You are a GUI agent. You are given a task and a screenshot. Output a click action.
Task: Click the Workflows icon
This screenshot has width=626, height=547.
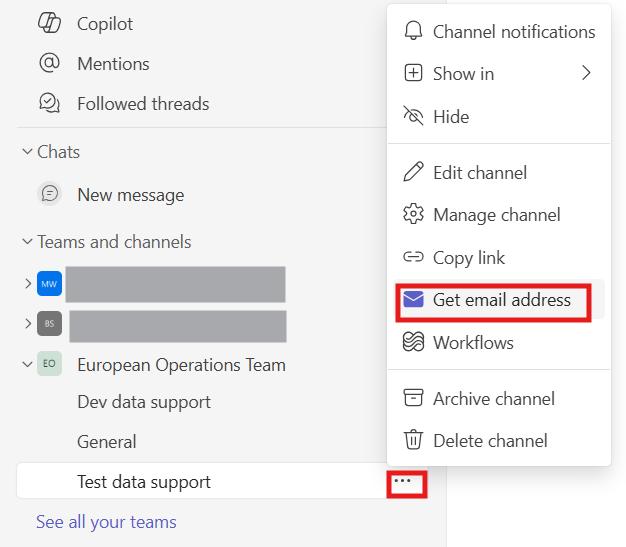413,342
